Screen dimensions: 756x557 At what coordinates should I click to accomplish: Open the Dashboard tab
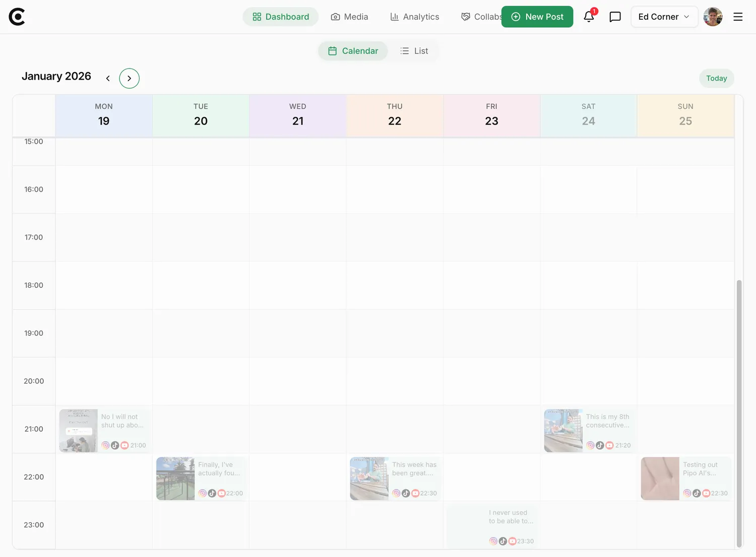tap(281, 17)
